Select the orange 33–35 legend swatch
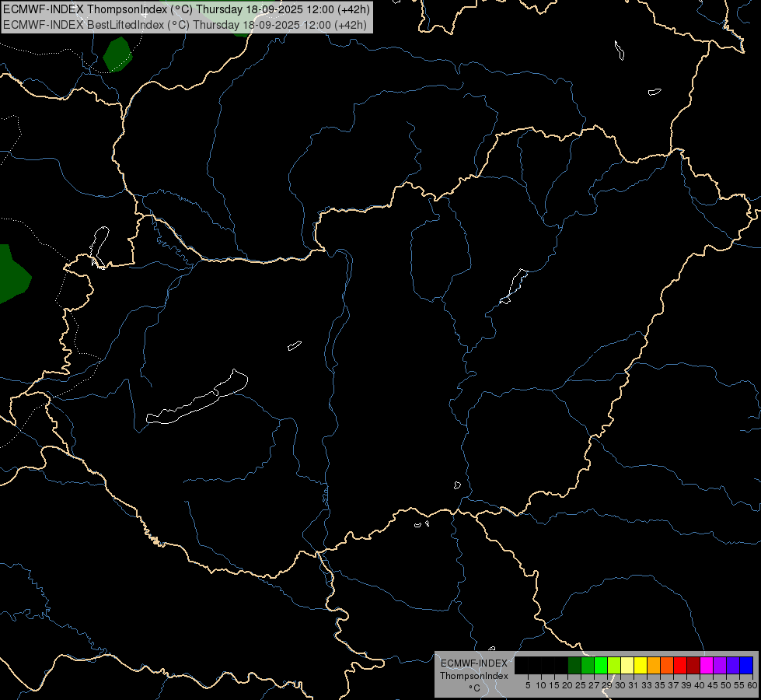This screenshot has width=761, height=700. pyautogui.click(x=654, y=665)
